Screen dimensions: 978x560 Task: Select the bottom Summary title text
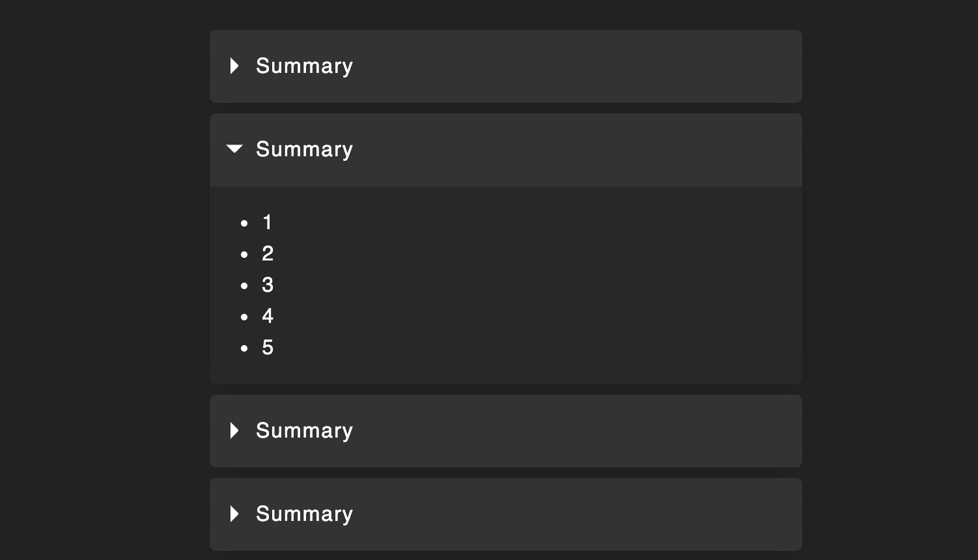[x=304, y=514]
